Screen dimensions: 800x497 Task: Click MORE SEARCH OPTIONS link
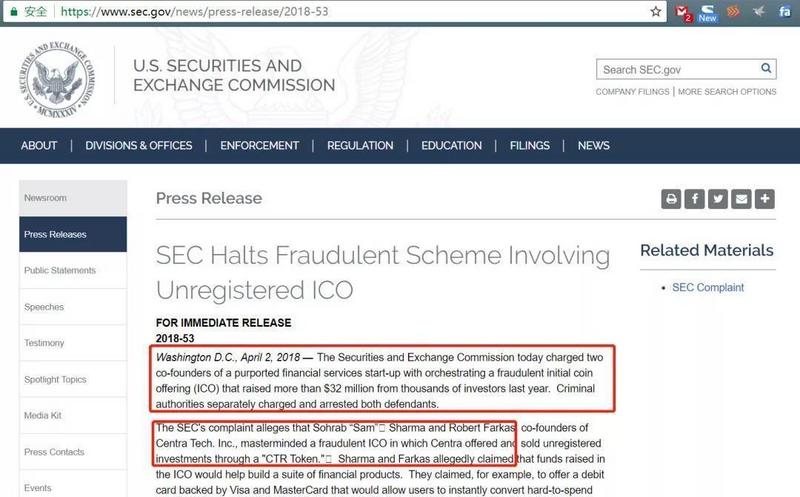[x=727, y=92]
